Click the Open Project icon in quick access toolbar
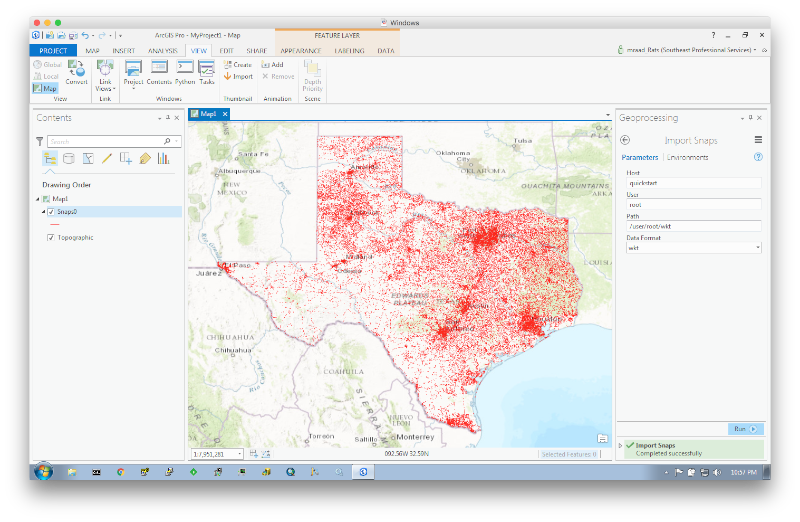 [61, 35]
